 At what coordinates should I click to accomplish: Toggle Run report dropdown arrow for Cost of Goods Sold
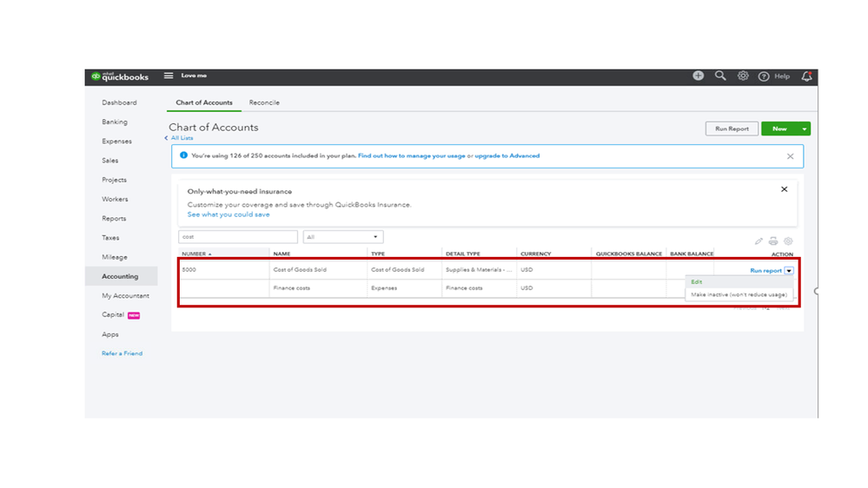coord(789,271)
